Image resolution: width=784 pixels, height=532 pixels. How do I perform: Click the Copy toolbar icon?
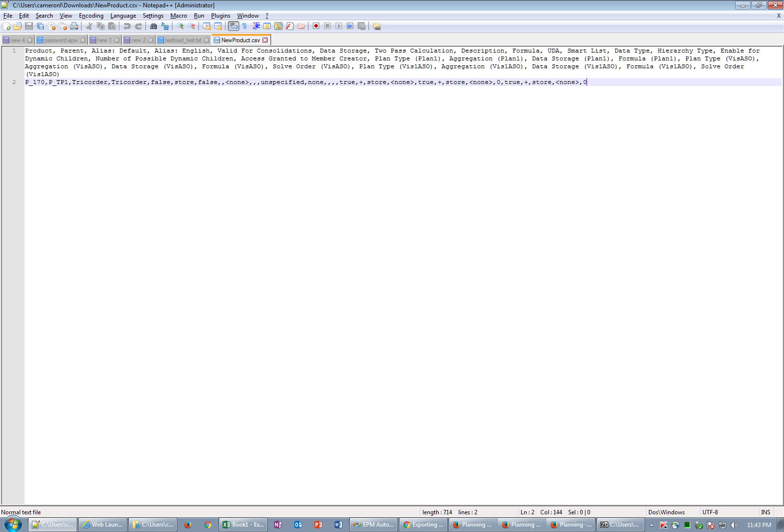click(101, 26)
